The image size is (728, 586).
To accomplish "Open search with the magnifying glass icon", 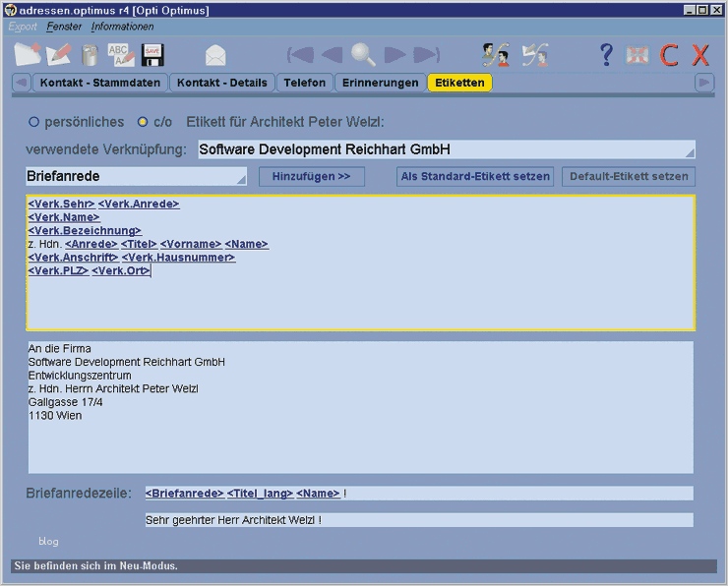I will click(363, 54).
